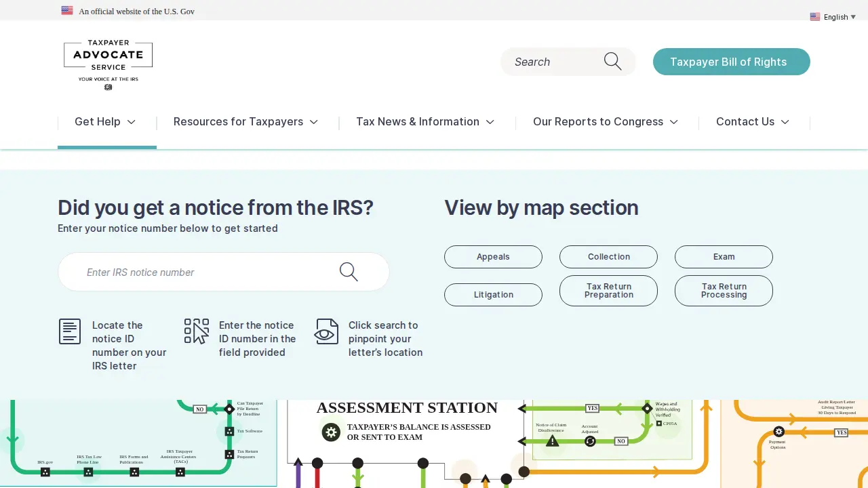Screen dimensions: 868x488
Task: Click the Notice of Claim Disallowance warning icon
Action: pyautogui.click(x=553, y=441)
